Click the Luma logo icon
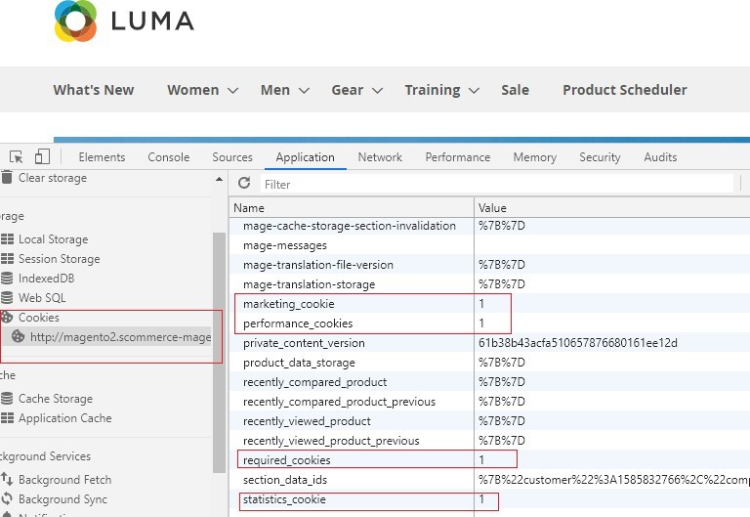Viewport: 750px width, 517px height. (76, 21)
